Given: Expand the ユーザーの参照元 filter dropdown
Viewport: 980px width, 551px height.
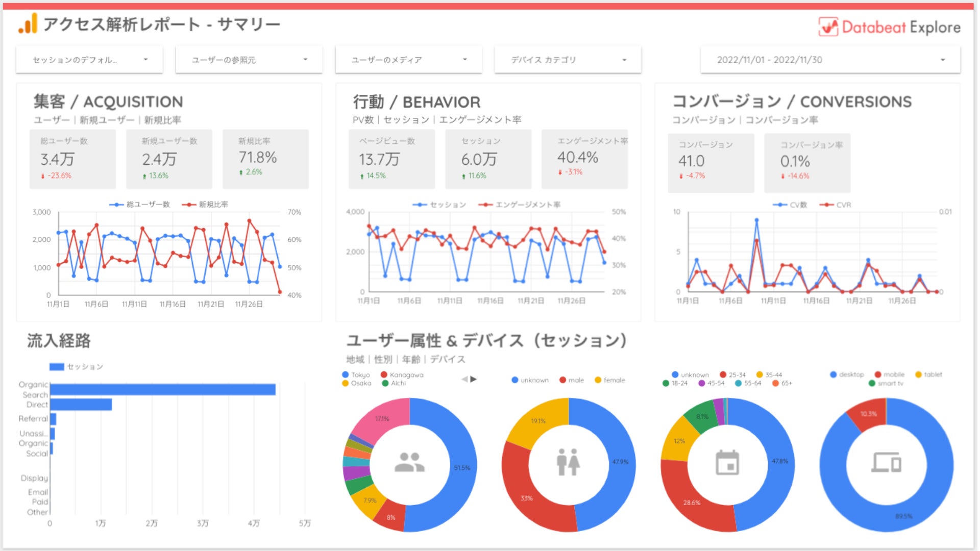Looking at the screenshot, I should click(x=249, y=60).
